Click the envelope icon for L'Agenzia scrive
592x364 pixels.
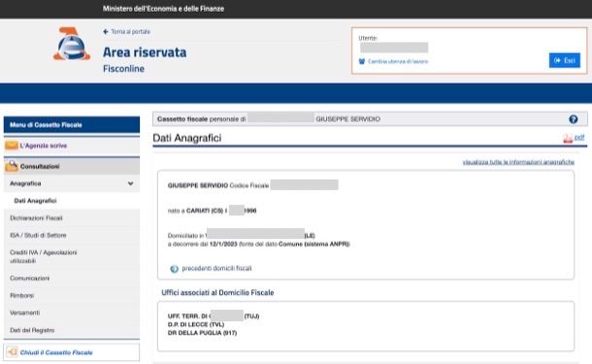pyautogui.click(x=12, y=145)
